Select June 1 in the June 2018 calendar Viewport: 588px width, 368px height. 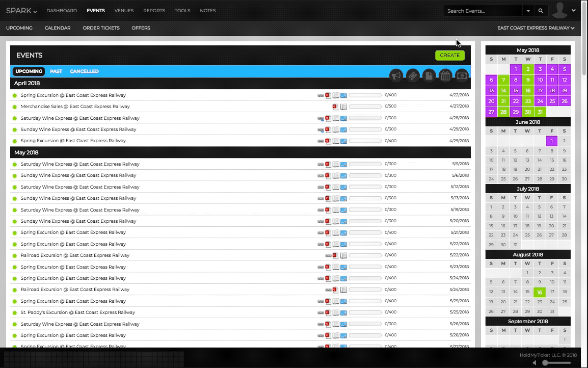click(552, 141)
